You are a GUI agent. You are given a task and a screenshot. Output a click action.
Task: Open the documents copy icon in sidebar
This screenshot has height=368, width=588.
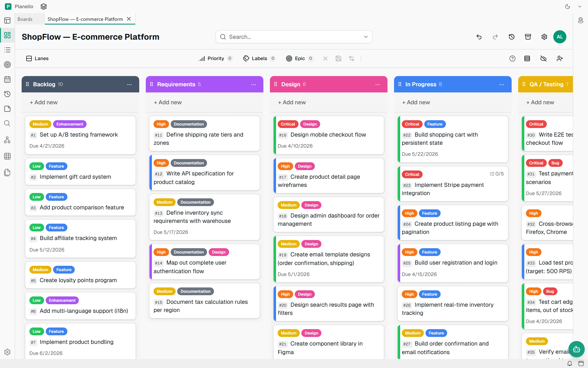click(7, 173)
